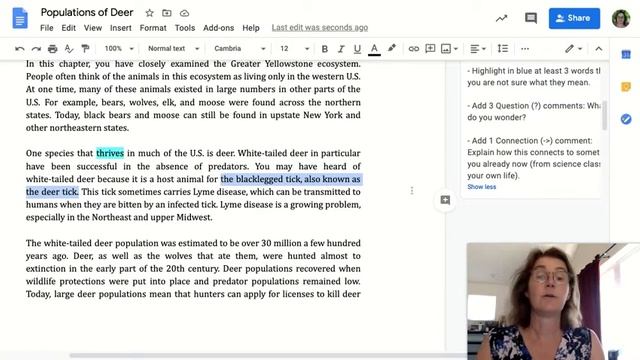
Task: Open the font size 12 dropdown
Action: click(294, 49)
